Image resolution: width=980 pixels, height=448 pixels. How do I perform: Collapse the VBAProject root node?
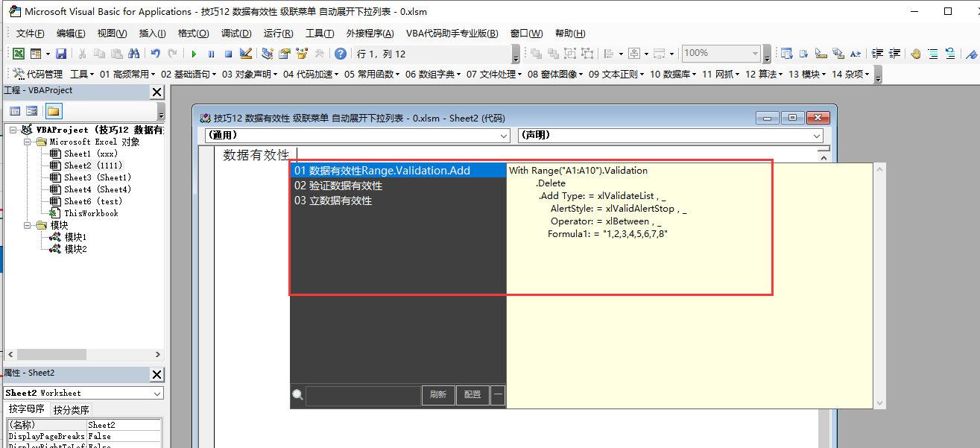click(x=14, y=130)
